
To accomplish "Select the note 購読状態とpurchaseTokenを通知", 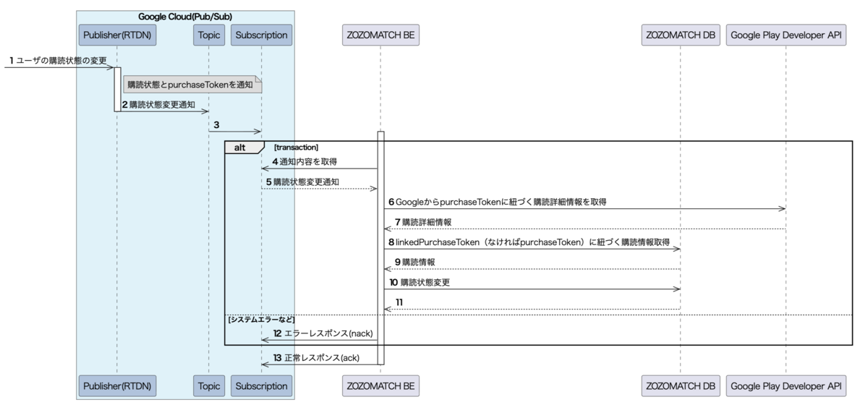I will 192,85.
